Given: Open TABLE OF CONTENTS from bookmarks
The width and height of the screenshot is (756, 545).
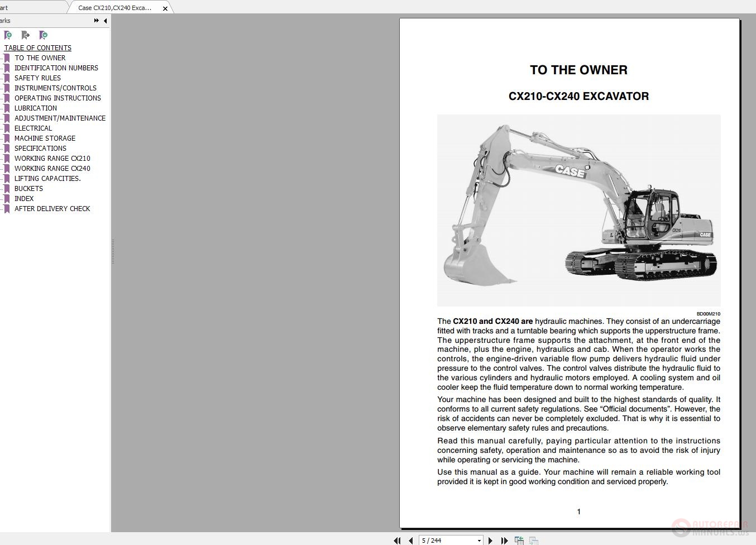Looking at the screenshot, I should point(37,47).
